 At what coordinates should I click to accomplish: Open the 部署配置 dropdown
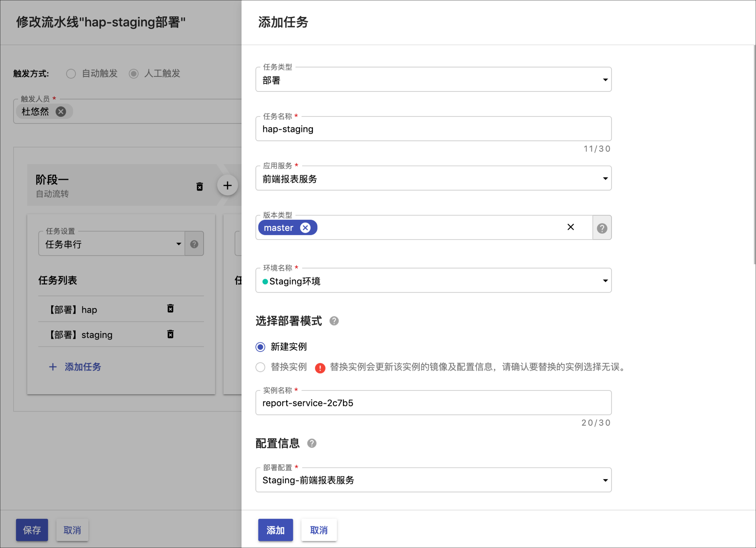[433, 480]
